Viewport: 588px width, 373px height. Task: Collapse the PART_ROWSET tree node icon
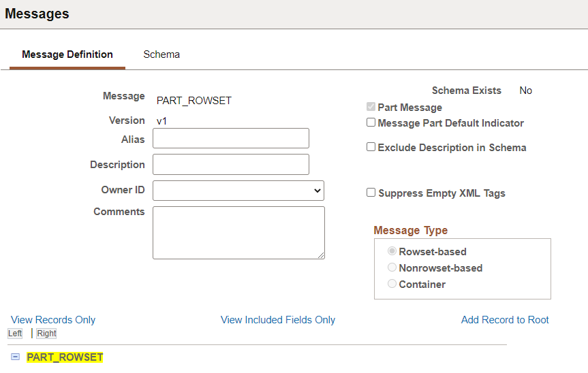tap(15, 357)
